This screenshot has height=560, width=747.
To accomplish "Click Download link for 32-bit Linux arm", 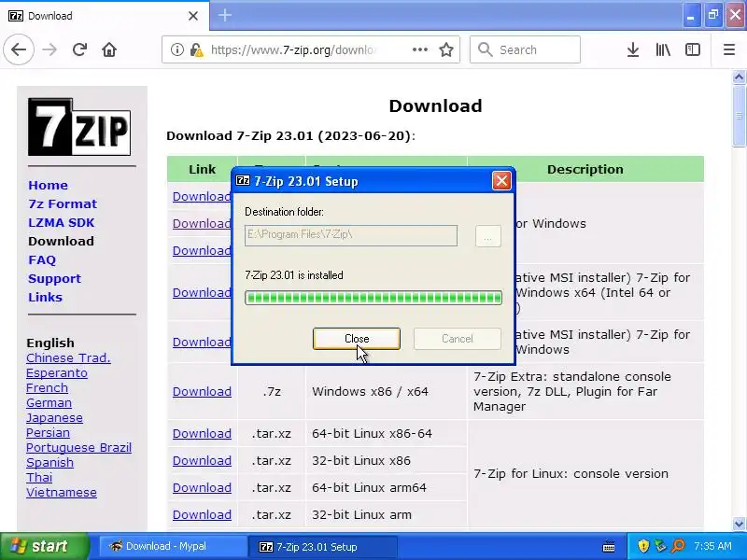I will [202, 515].
